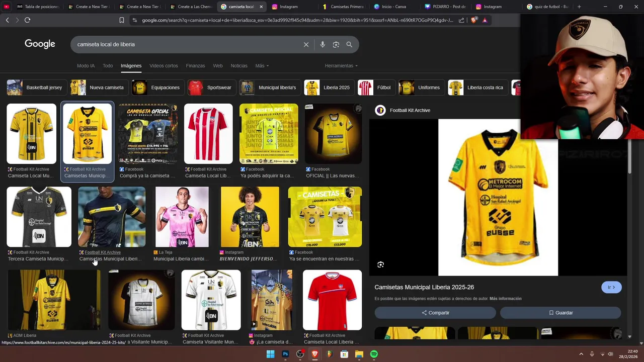The height and width of the screenshot is (362, 644).
Task: Open Camiseta Visitante Mun white jersey thumbnail
Action: click(211, 300)
